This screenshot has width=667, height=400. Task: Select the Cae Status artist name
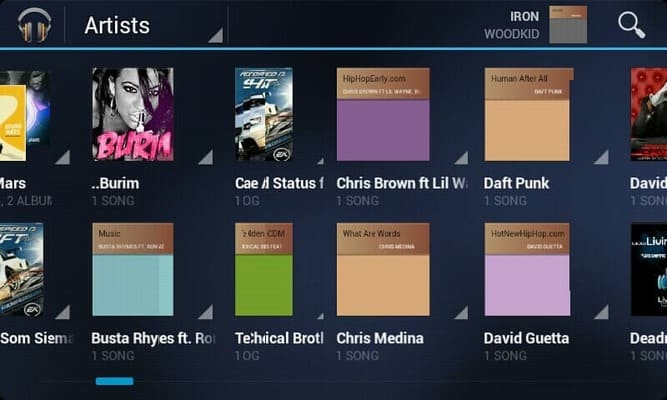tap(279, 183)
